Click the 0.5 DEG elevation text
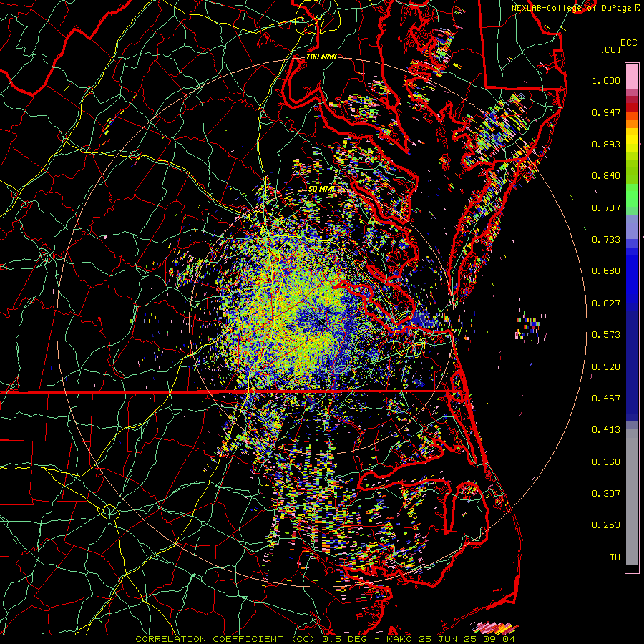 pos(345,639)
